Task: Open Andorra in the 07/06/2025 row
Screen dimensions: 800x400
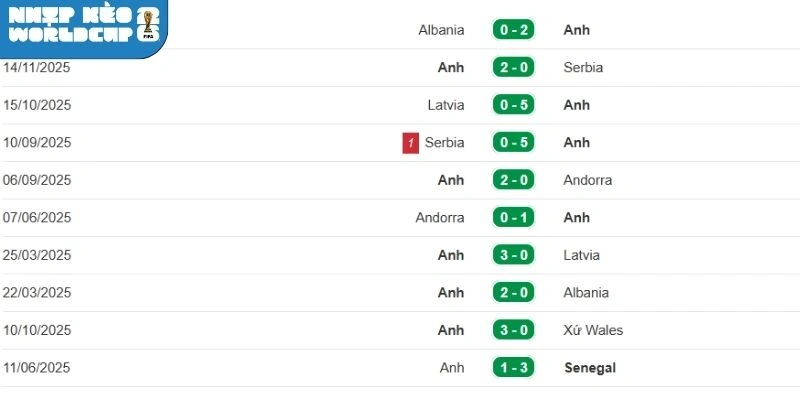Action: [440, 218]
